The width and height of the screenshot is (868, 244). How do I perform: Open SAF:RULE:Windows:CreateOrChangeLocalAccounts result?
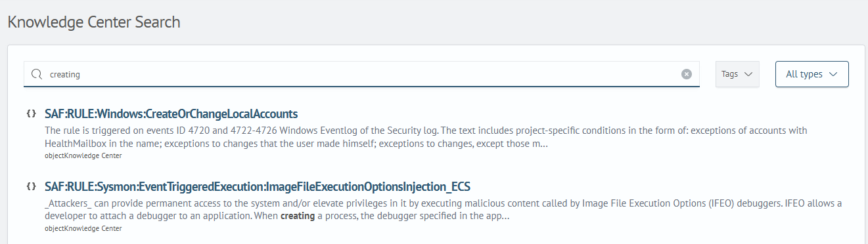171,113
